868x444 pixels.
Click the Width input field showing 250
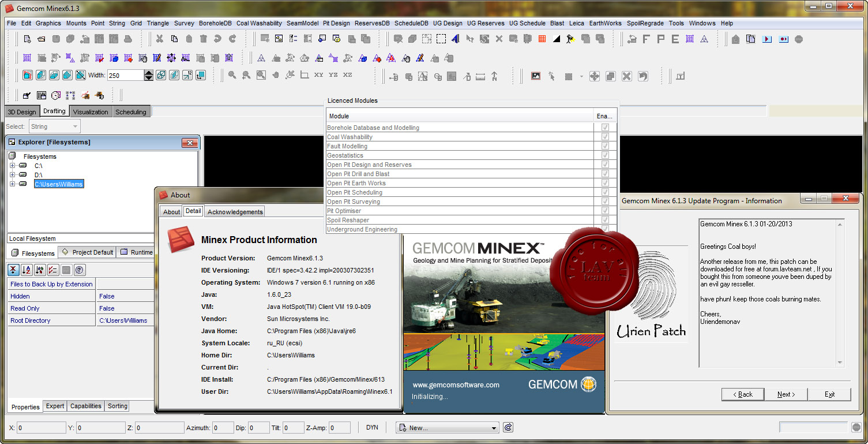pos(125,76)
